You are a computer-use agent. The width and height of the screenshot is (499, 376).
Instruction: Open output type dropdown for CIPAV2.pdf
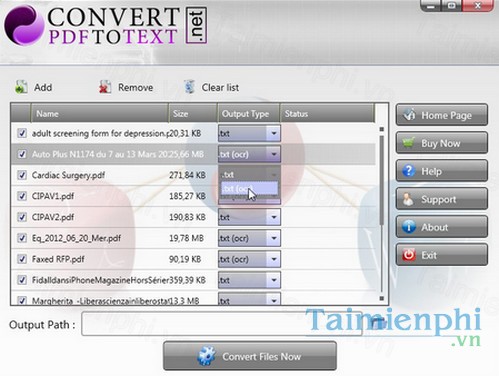(274, 217)
